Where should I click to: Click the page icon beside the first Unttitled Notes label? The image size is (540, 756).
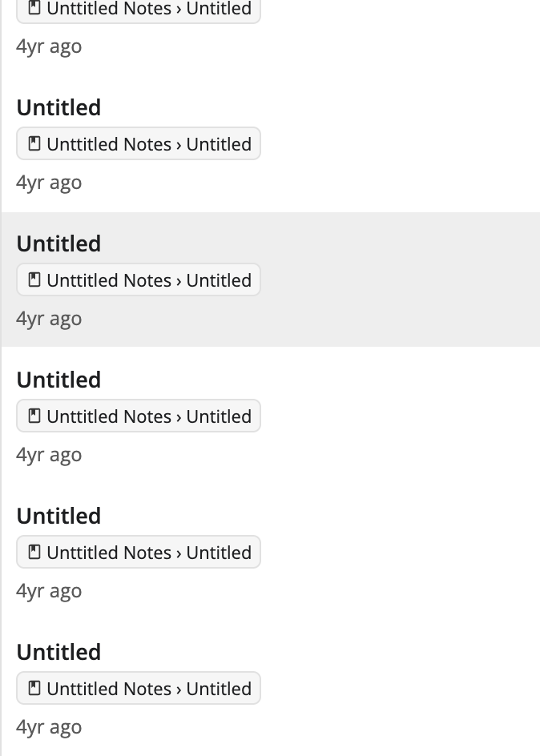click(x=34, y=7)
